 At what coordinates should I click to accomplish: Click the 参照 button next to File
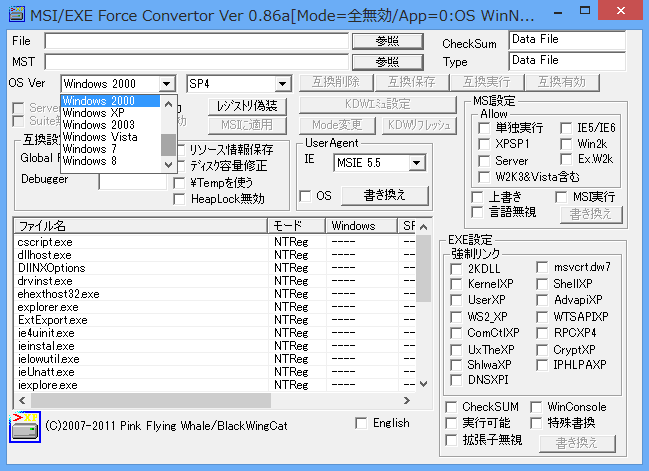pyautogui.click(x=388, y=41)
